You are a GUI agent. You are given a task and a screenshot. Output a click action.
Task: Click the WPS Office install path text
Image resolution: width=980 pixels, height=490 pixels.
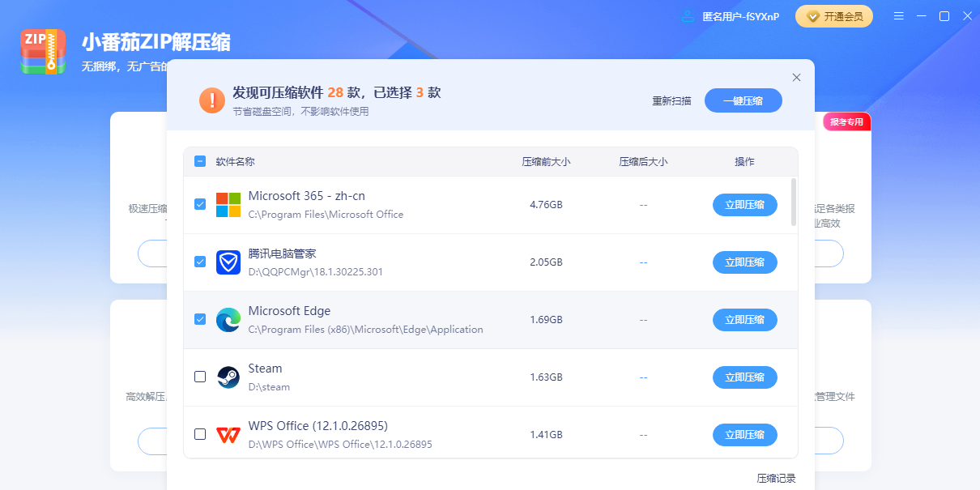click(x=340, y=445)
